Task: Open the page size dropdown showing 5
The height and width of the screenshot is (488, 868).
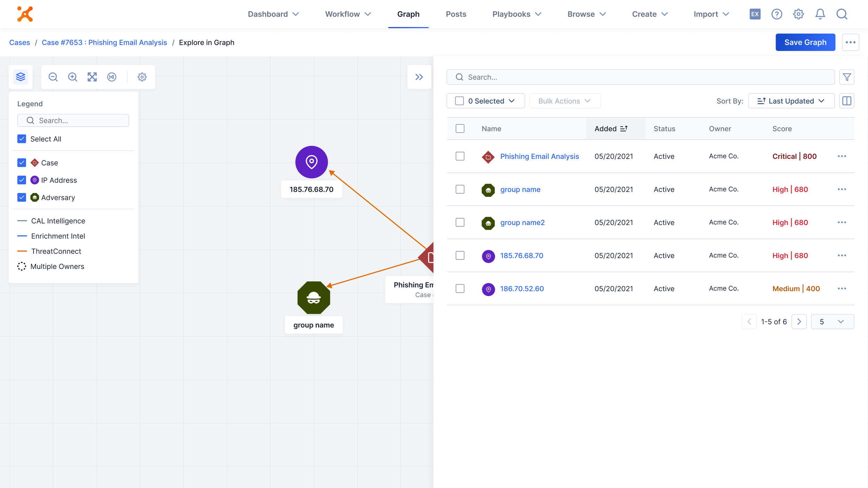Action: click(832, 322)
